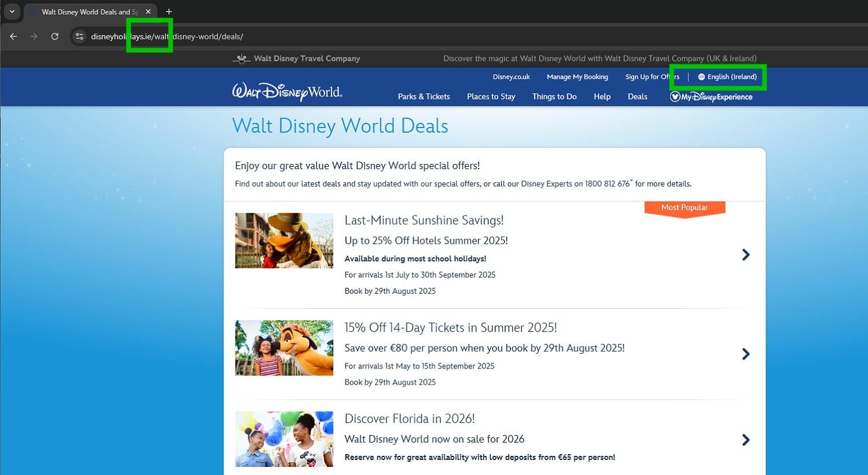
Task: Open the Things to Do menu
Action: click(554, 97)
